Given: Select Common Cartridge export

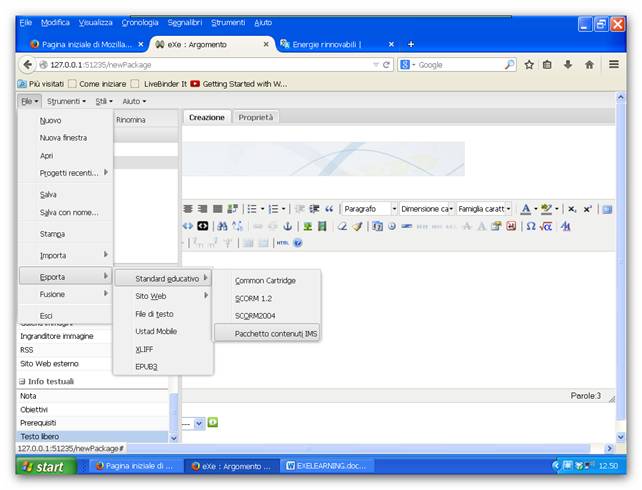Looking at the screenshot, I should pyautogui.click(x=265, y=281).
